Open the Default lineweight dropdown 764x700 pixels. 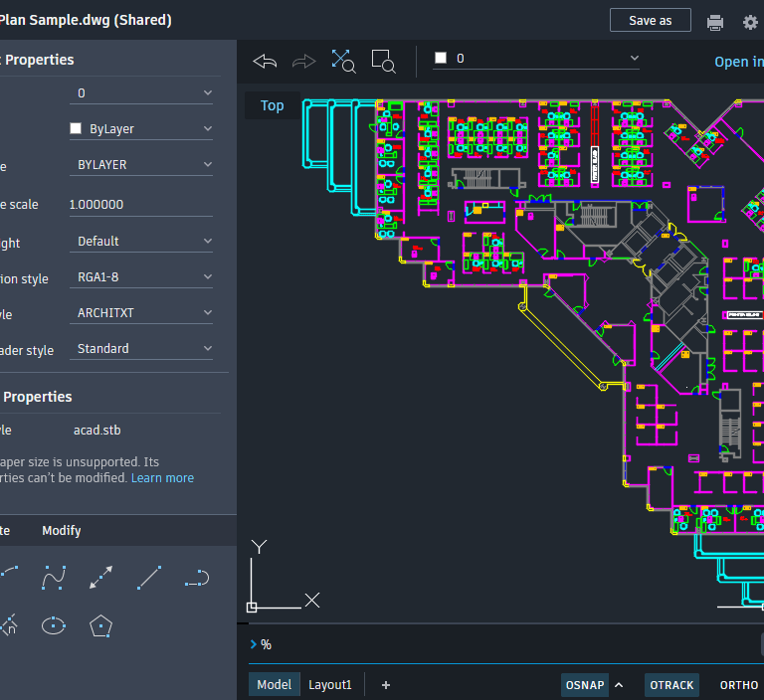click(141, 242)
